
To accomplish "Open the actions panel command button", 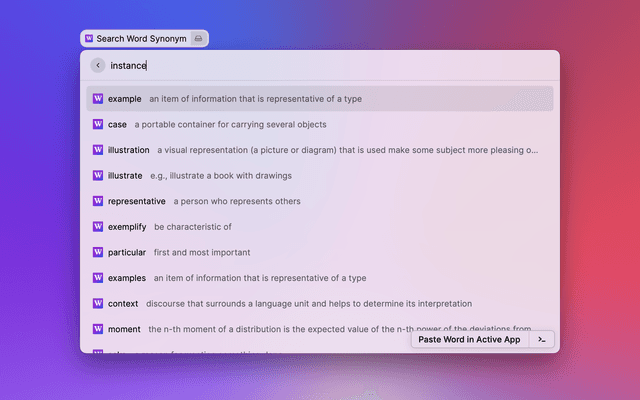I will pyautogui.click(x=542, y=339).
